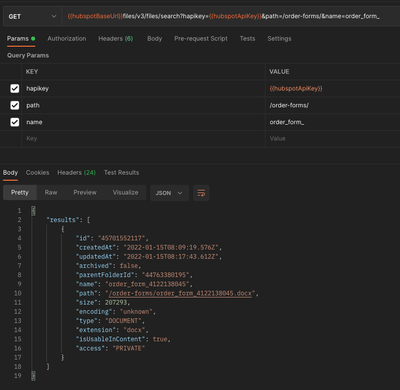
Task: Click the name key cell
Action: (143, 122)
